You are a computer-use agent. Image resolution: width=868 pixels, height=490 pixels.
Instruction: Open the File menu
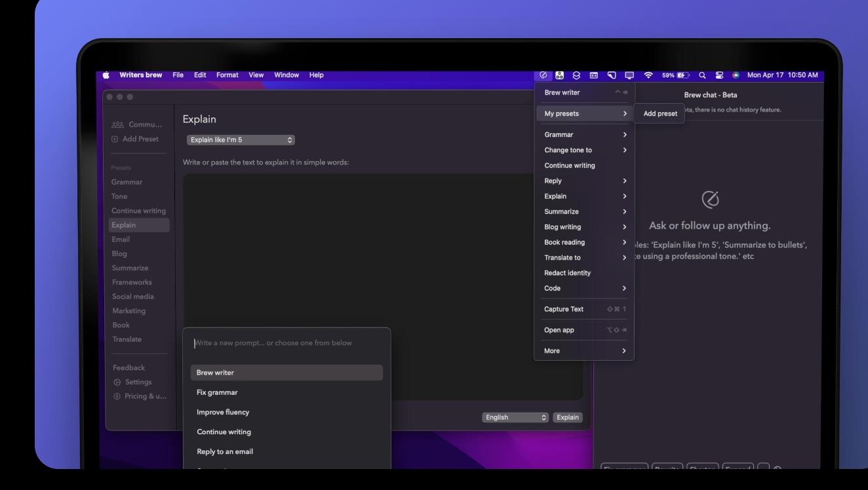178,75
